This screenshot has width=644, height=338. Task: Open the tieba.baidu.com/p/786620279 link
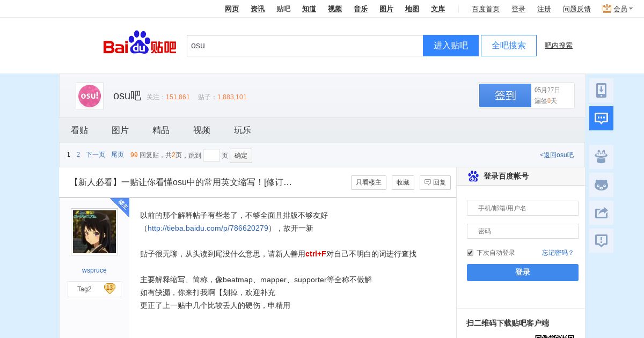(x=208, y=228)
